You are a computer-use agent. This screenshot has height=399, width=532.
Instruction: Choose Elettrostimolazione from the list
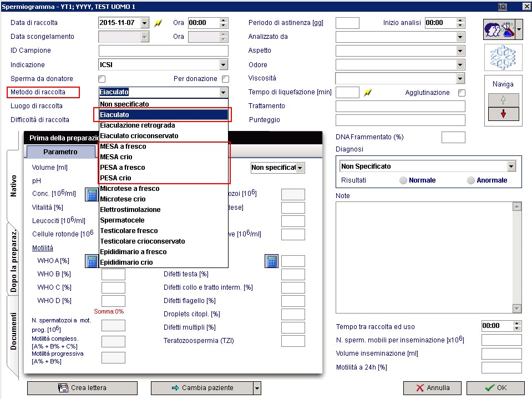click(164, 209)
